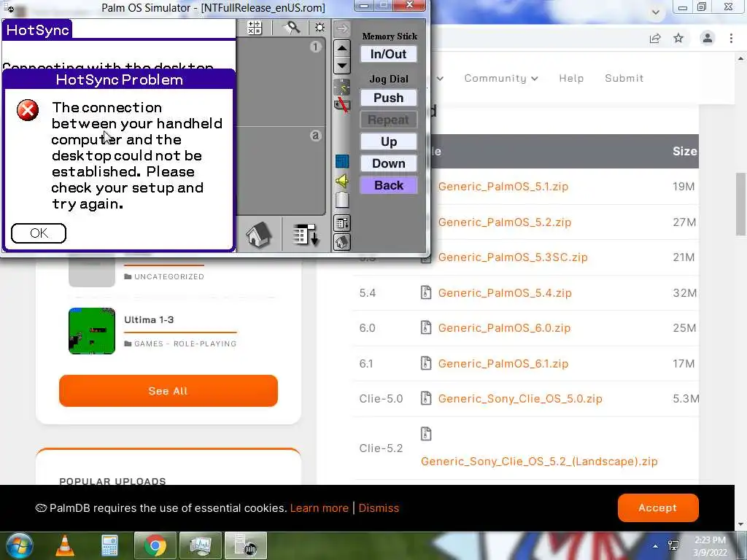Open VLC from the taskbar
The image size is (747, 560).
65,545
